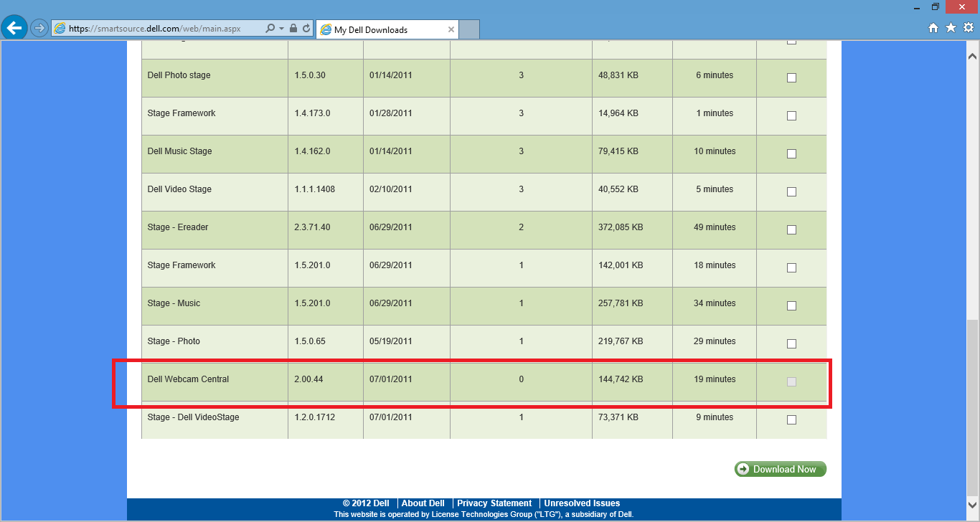Click the Dell Video Stage name
Viewport: 980px width, 522px height.
click(179, 189)
